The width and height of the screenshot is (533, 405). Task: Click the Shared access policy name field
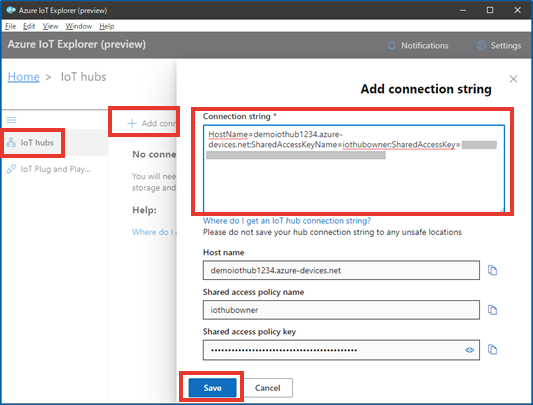[341, 310]
